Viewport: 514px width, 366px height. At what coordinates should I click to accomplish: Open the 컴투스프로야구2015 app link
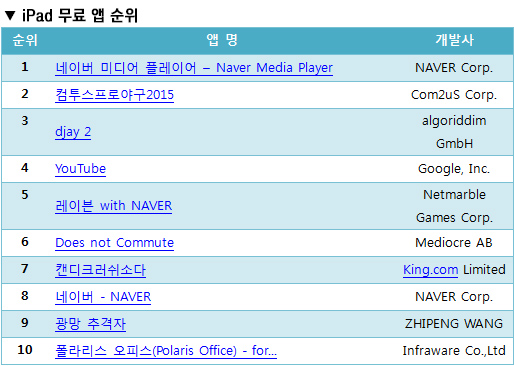coord(114,95)
